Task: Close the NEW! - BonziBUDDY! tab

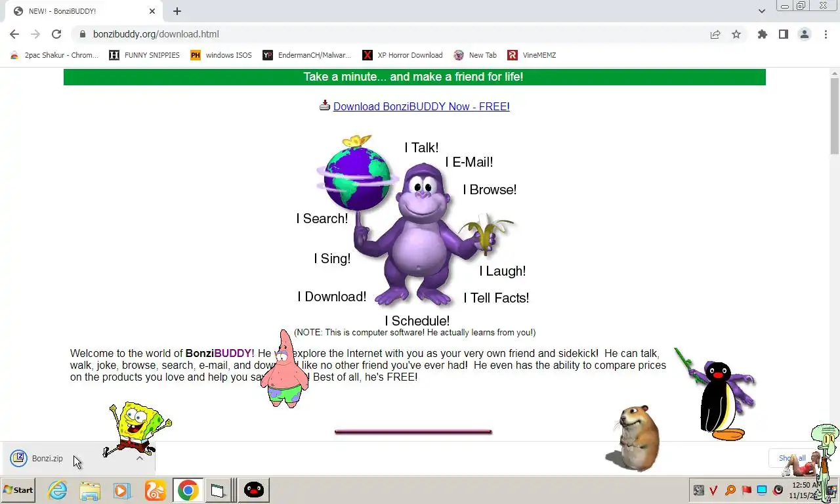Action: 152,11
